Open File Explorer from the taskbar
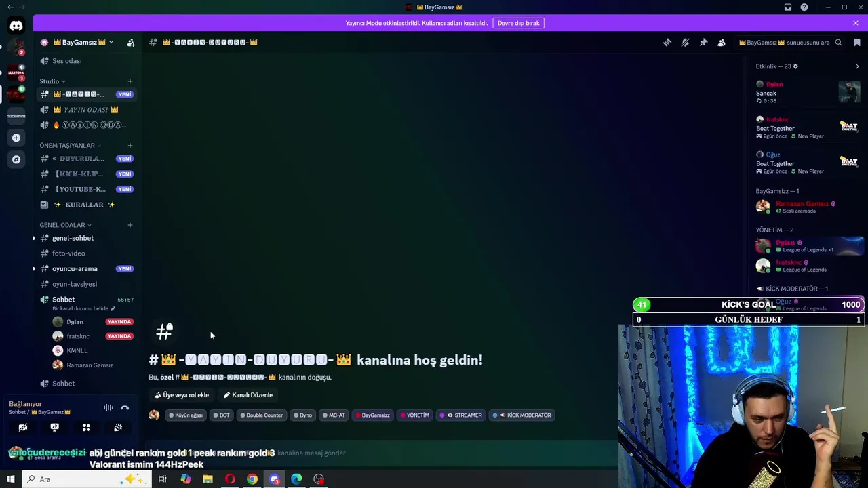 point(208,479)
